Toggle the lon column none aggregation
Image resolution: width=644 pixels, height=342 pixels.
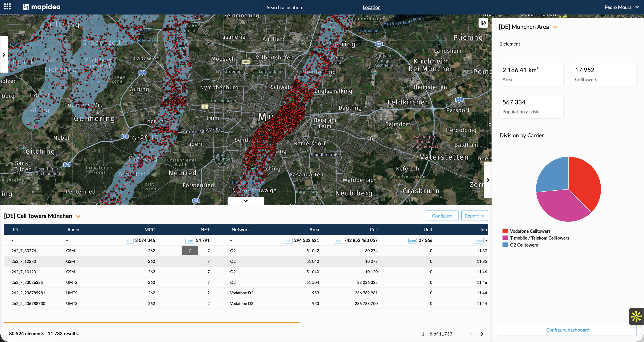click(478, 241)
